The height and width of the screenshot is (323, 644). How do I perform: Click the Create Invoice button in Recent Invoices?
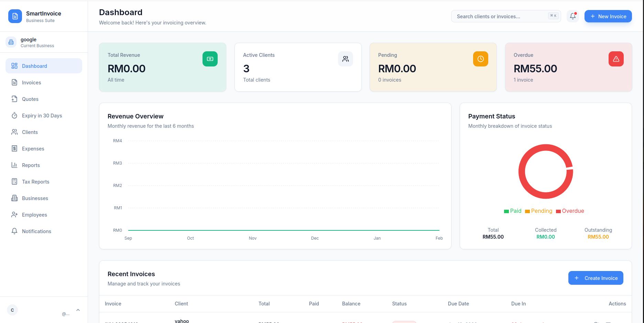point(596,278)
